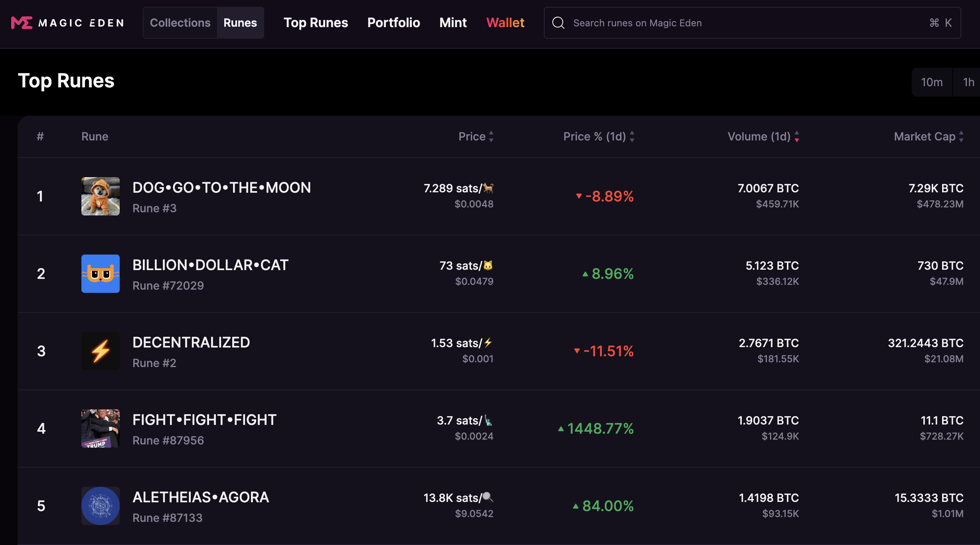Open the FIGHT•FIGHT•FIGHT rune image
The image size is (980, 545).
point(101,428)
